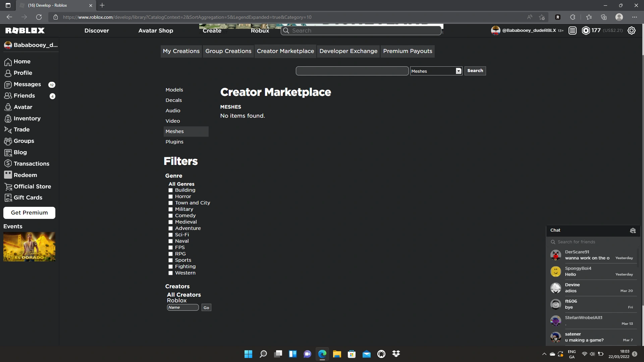The height and width of the screenshot is (362, 644).
Task: Open the Robux balance icon
Action: tap(586, 31)
